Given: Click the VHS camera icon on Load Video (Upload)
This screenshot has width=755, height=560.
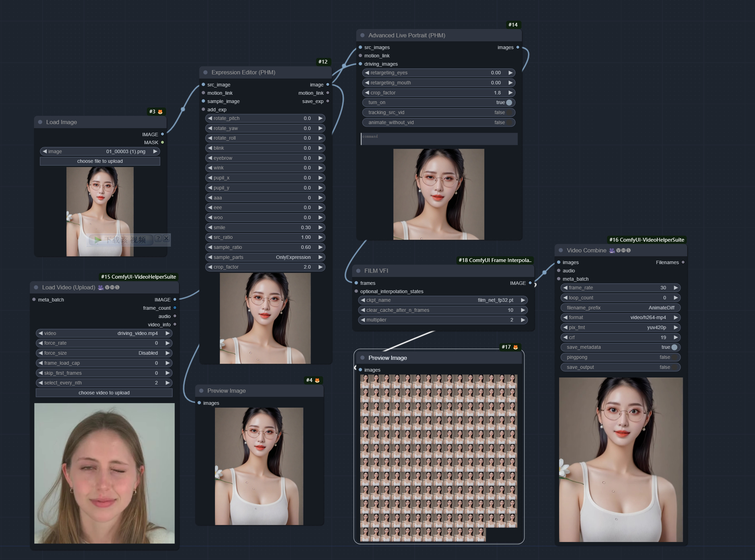Looking at the screenshot, I should 100,287.
